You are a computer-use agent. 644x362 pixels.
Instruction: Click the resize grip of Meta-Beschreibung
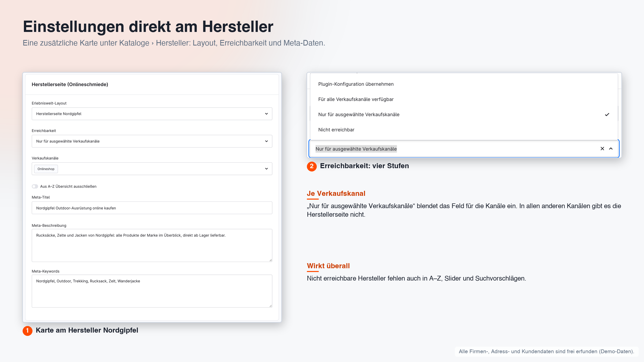coord(270,260)
